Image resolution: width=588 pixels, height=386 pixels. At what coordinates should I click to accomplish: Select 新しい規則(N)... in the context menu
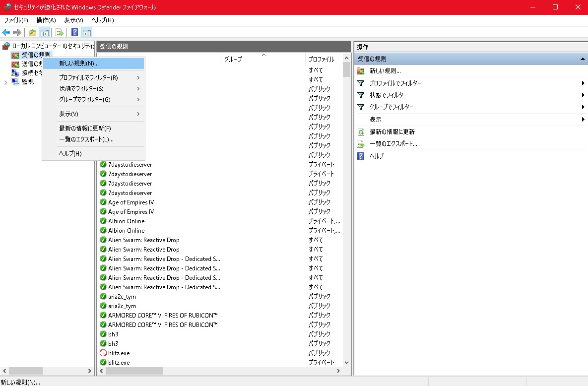tap(79, 64)
